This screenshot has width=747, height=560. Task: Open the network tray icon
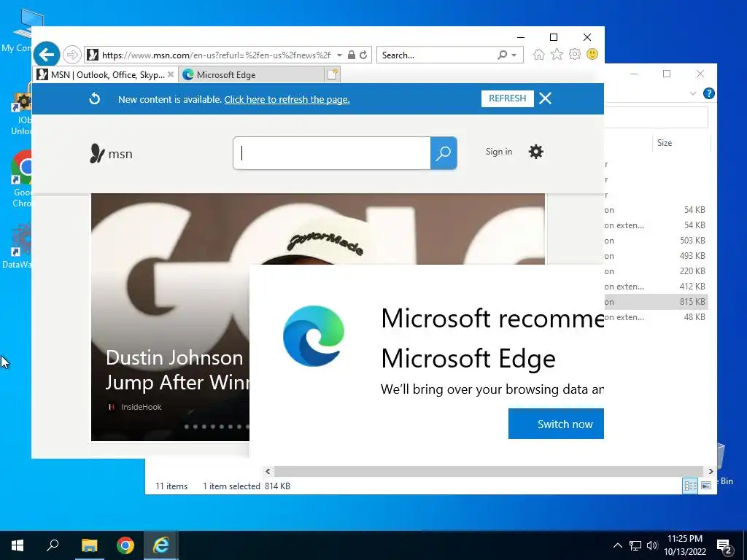[x=635, y=545]
